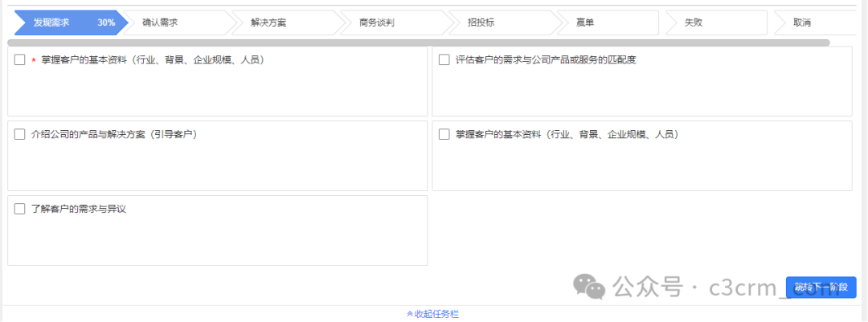Open the 商务谈判 stage
This screenshot has width=868, height=322.
(x=395, y=22)
